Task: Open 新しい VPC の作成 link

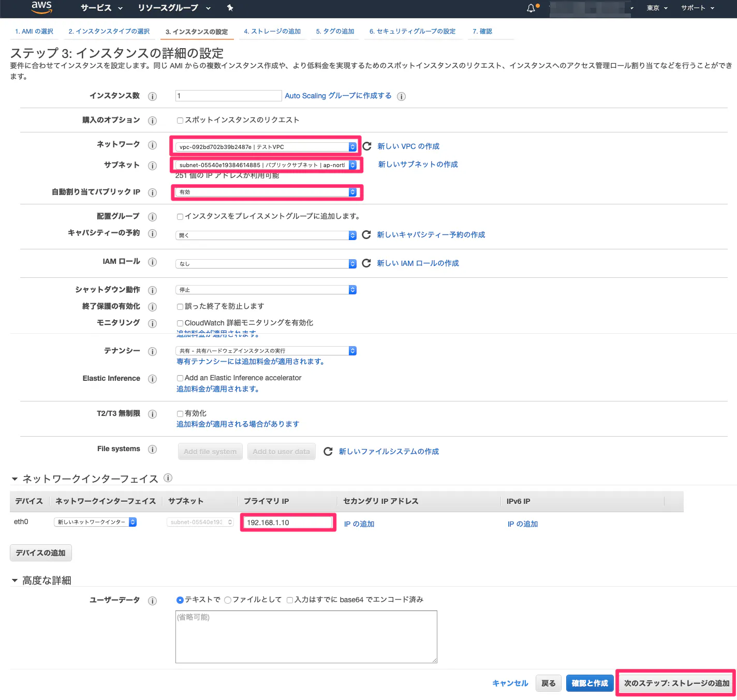Action: [408, 146]
